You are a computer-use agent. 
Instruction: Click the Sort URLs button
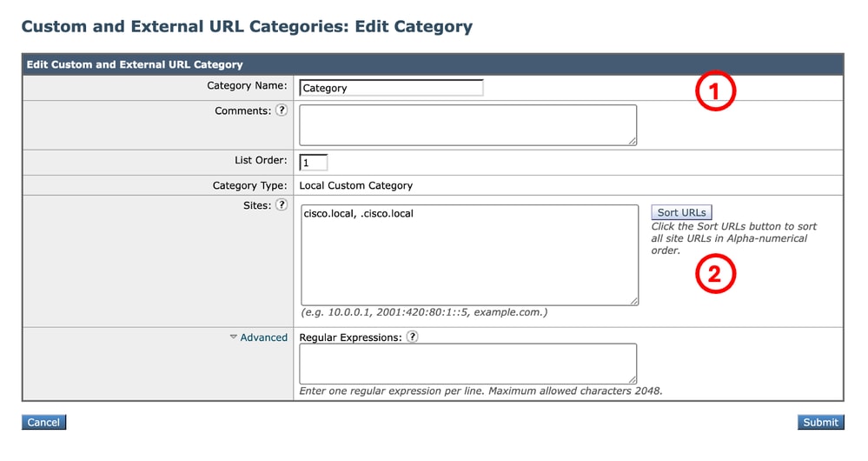coord(681,212)
